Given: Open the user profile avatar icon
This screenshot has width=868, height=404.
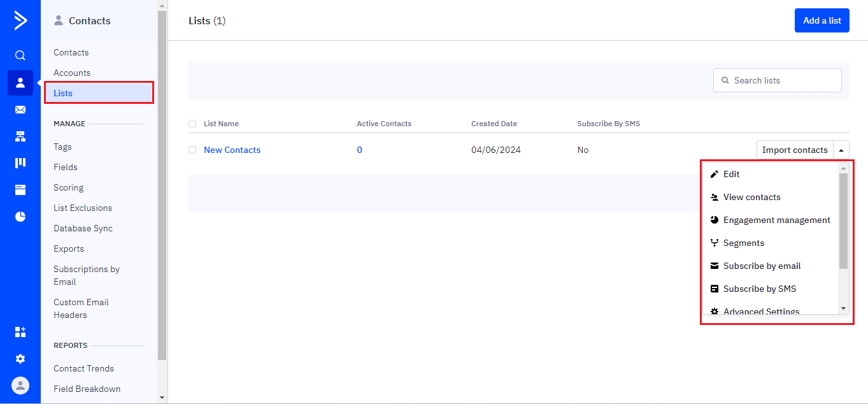Looking at the screenshot, I should pyautogui.click(x=20, y=386).
